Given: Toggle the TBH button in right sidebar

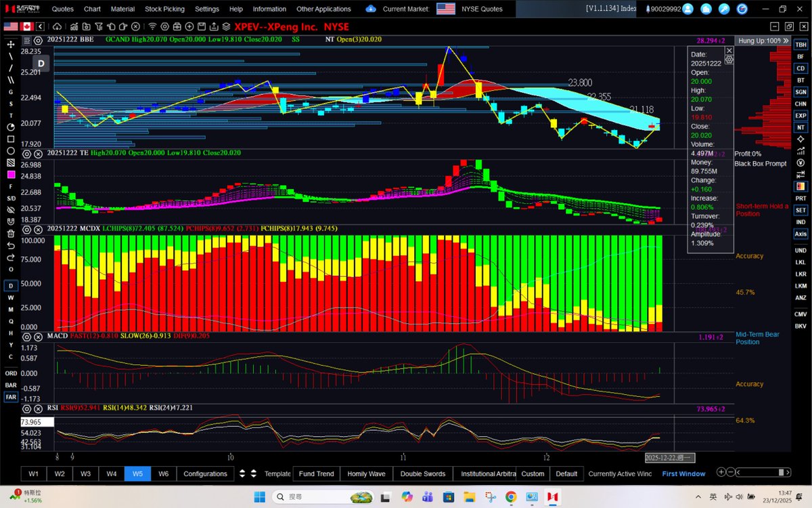Looking at the screenshot, I should point(800,44).
